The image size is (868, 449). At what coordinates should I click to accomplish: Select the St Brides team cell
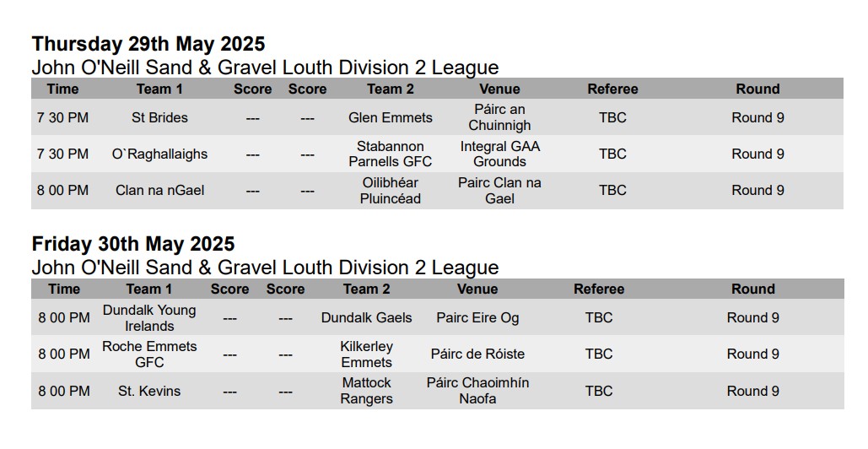pyautogui.click(x=159, y=117)
